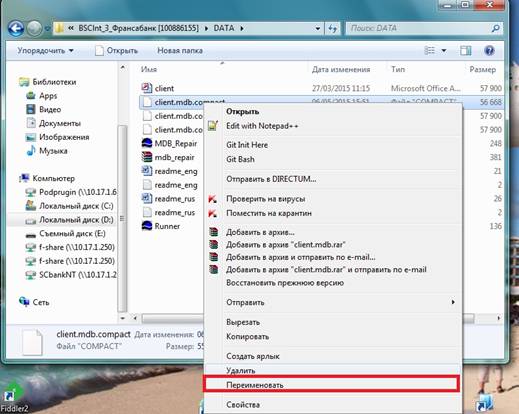This screenshot has width=519, height=414.
Task: Select the Runner application file
Action: (x=161, y=226)
